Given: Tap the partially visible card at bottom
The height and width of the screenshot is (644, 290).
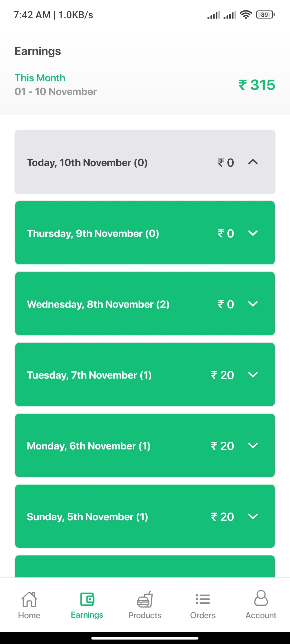Looking at the screenshot, I should pyautogui.click(x=145, y=566).
